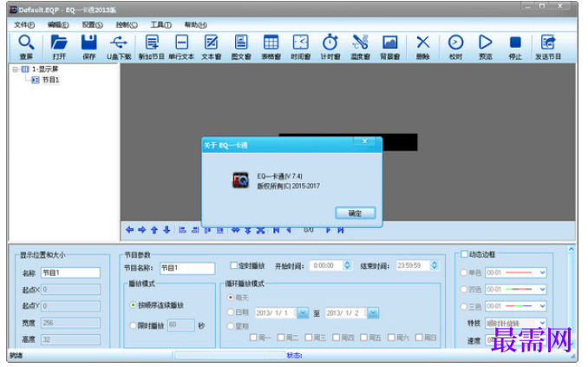588x367 pixels.
Task: Insert a 文本窗 text window
Action: click(x=211, y=43)
